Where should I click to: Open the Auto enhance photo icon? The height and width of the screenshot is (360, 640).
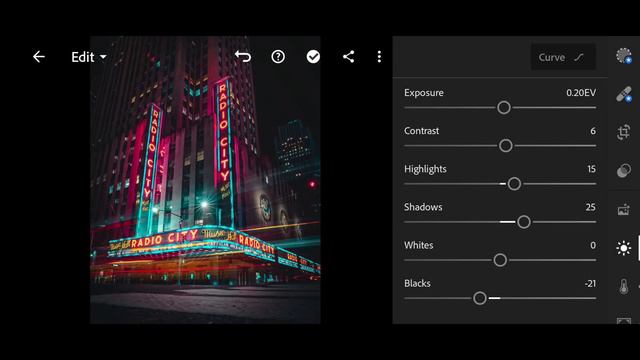click(x=623, y=209)
